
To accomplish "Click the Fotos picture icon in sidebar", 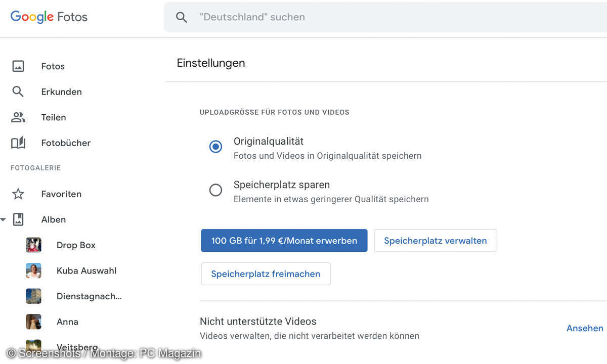I will (x=18, y=66).
